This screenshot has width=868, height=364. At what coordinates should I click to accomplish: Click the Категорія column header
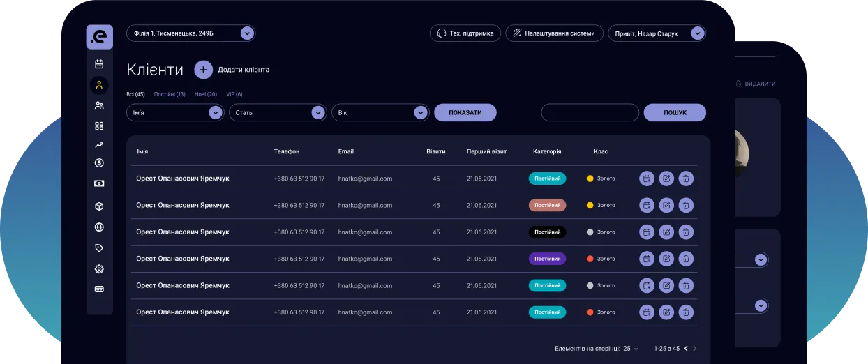[x=547, y=151]
